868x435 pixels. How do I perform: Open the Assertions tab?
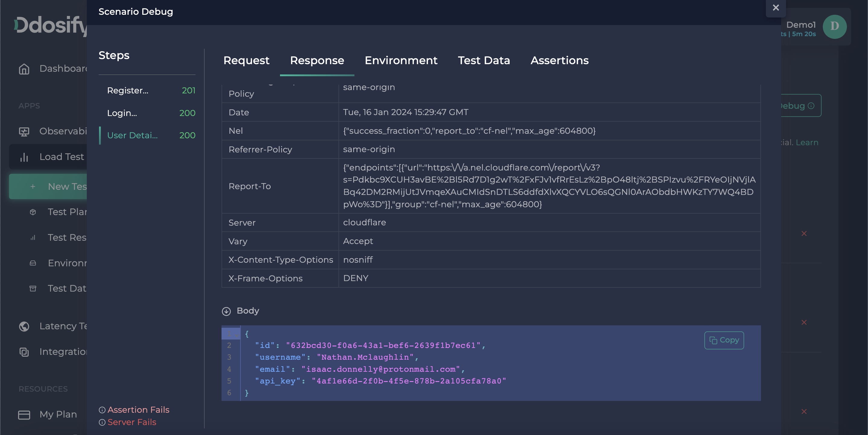559,61
